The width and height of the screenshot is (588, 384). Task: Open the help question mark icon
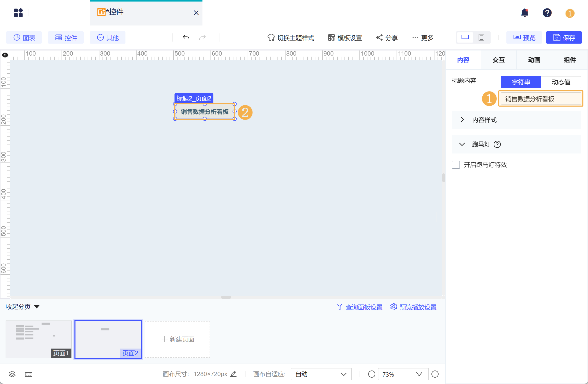547,13
